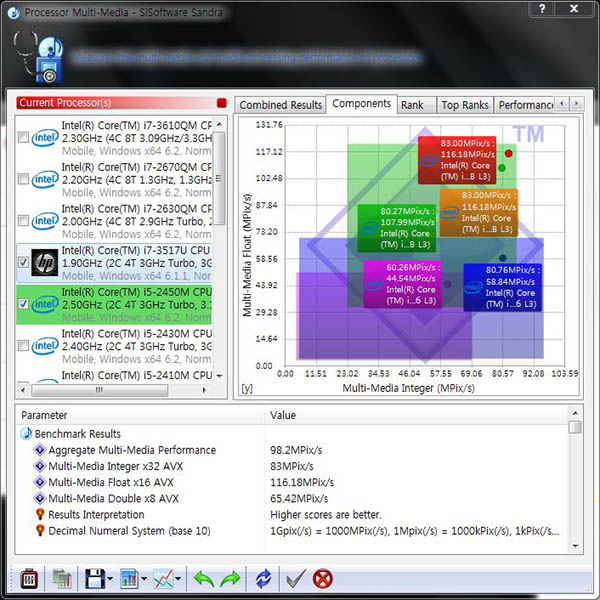Image resolution: width=600 pixels, height=600 pixels.
Task: Click processor list scroll down arrow
Action: click(219, 376)
